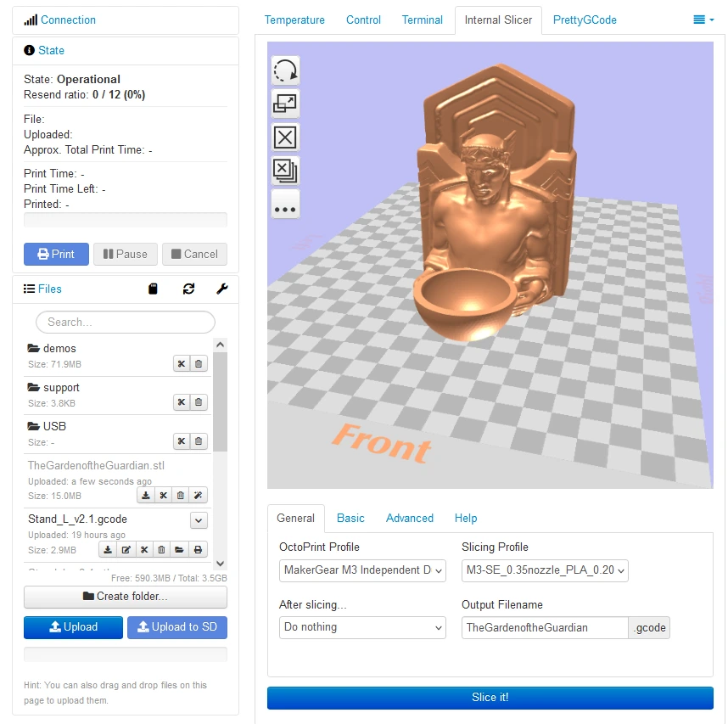Open the Help slicer tab

pos(466,519)
